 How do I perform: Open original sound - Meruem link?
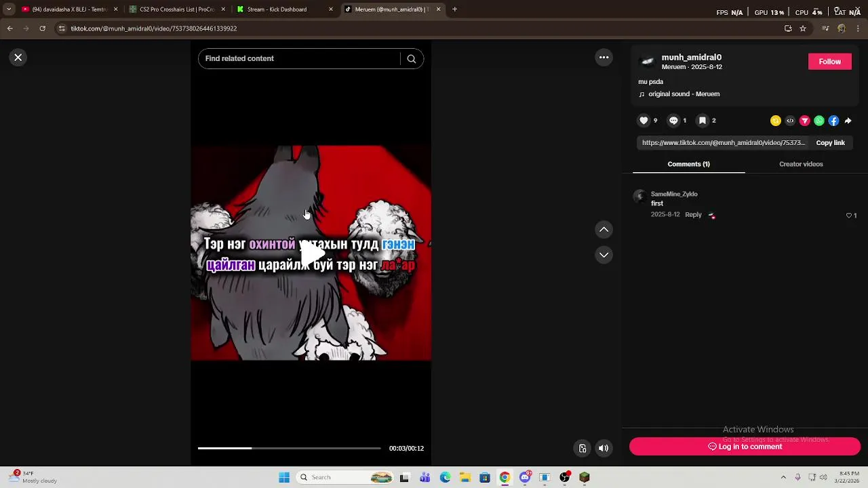point(684,94)
